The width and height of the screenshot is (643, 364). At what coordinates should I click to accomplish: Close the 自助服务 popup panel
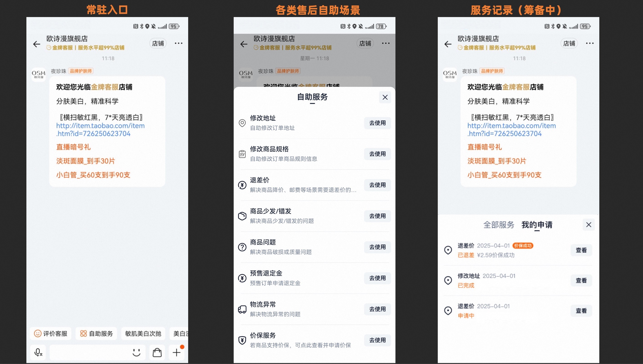tap(385, 97)
